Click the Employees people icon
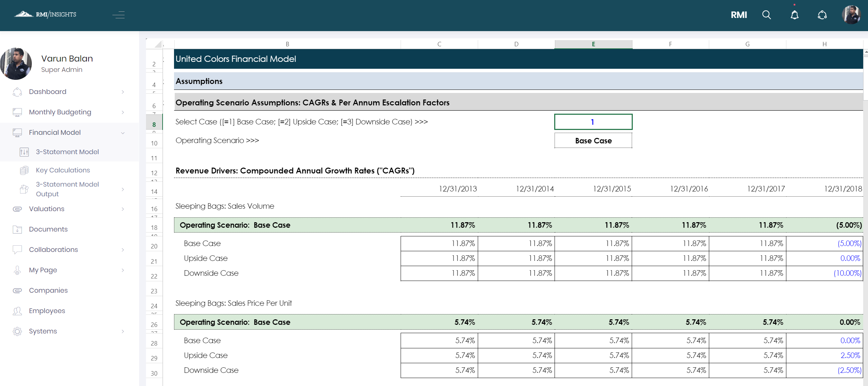868x386 pixels. tap(17, 311)
